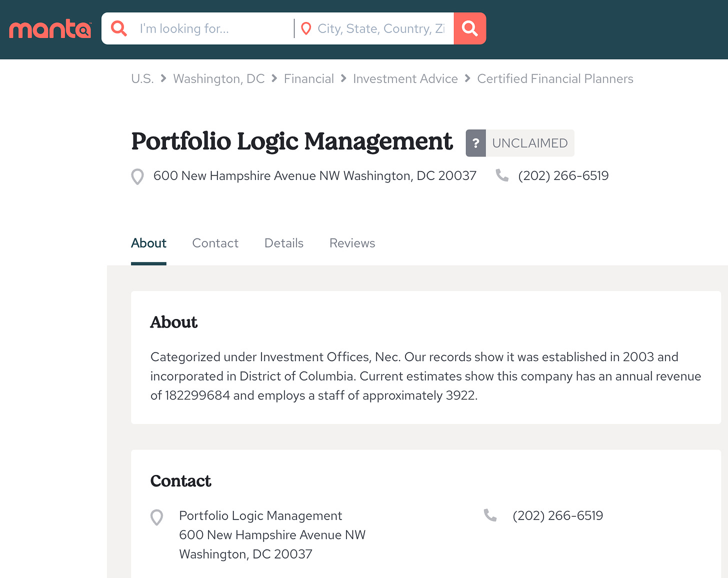The height and width of the screenshot is (578, 728).
Task: Click the map pin beside header address
Action: (x=137, y=176)
